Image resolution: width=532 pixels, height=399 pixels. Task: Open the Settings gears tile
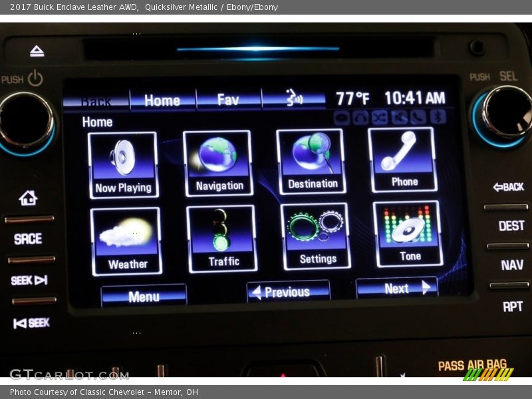(x=316, y=237)
